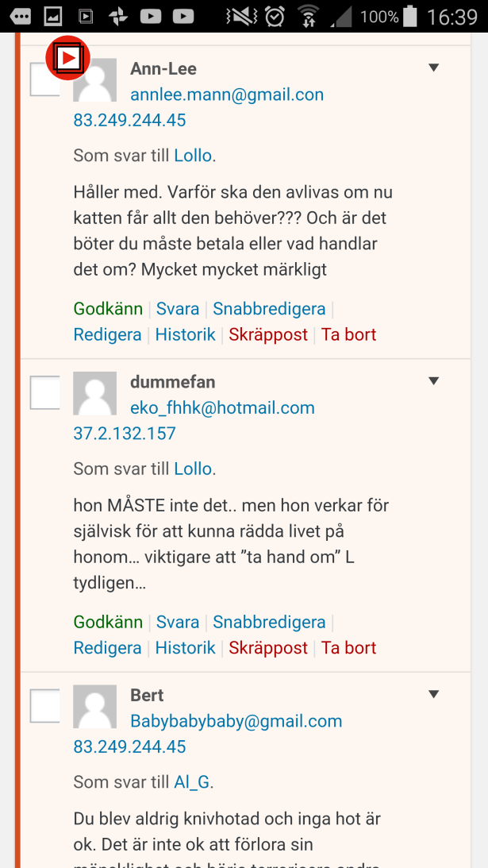This screenshot has height=868, width=488.
Task: Tap the alarm clock status icon
Action: coord(275,16)
